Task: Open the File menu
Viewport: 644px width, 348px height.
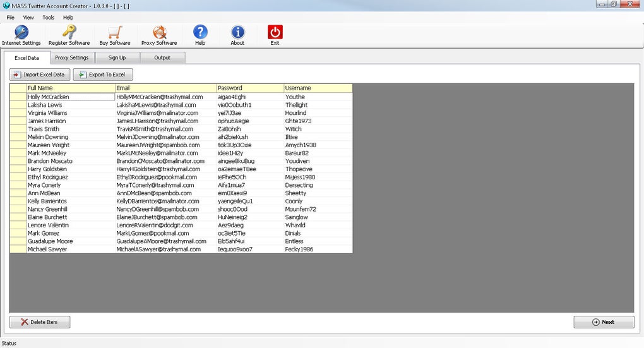Action: (10, 17)
